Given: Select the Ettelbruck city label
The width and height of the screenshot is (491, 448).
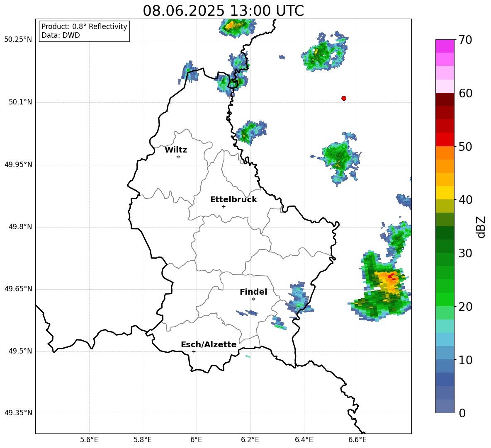Looking at the screenshot, I should [x=233, y=200].
